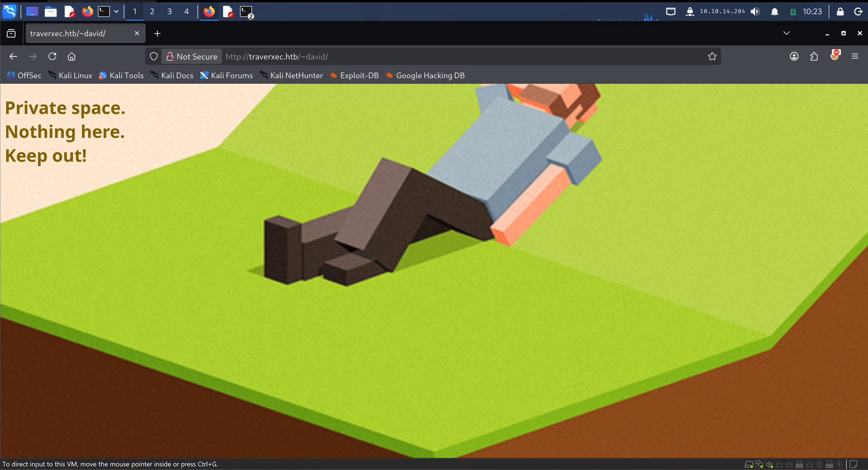Image resolution: width=868 pixels, height=470 pixels.
Task: Open Firefox account icon
Action: [794, 56]
